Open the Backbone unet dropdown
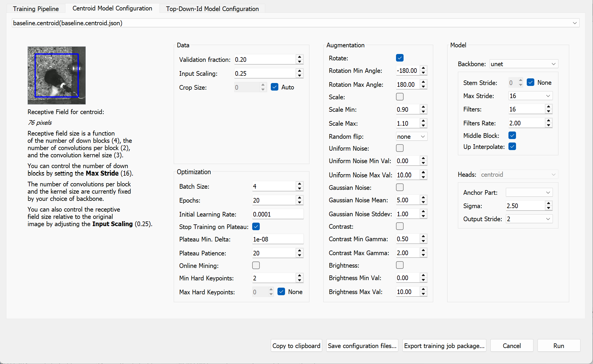The image size is (593, 364). click(x=524, y=64)
